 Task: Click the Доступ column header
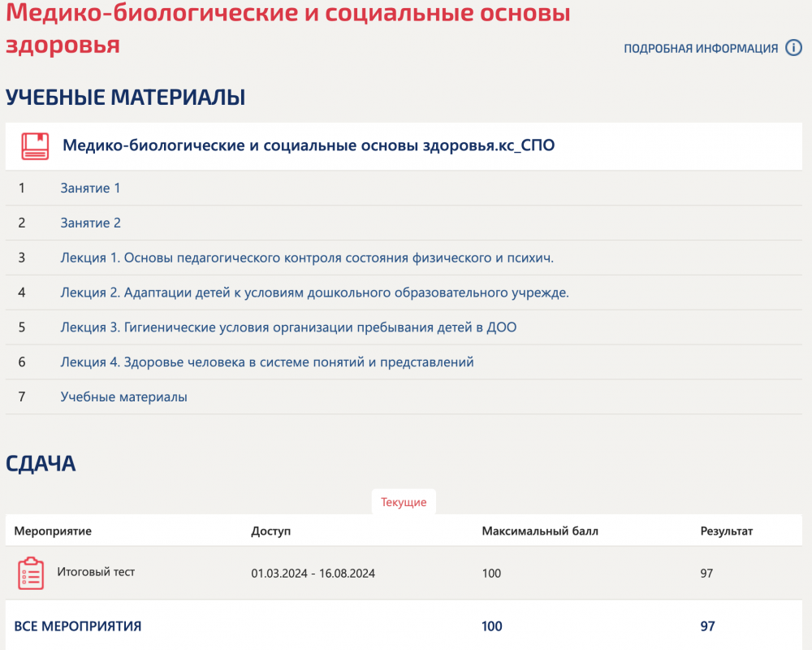click(271, 531)
